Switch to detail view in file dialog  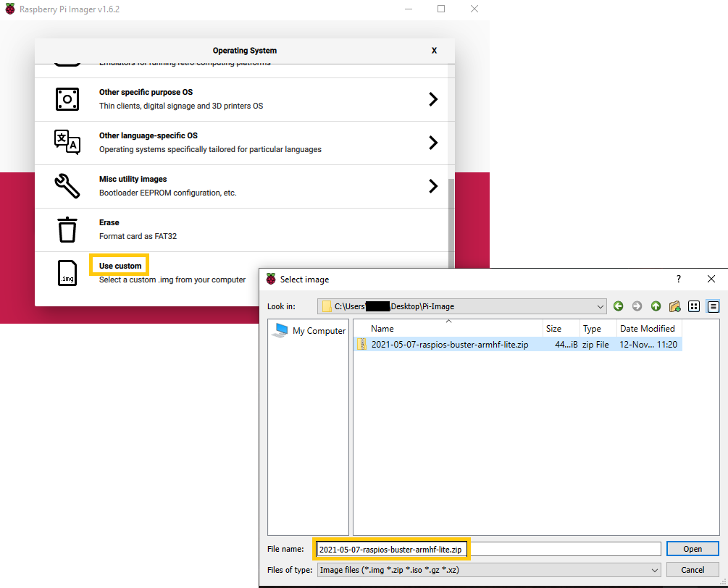(x=713, y=306)
